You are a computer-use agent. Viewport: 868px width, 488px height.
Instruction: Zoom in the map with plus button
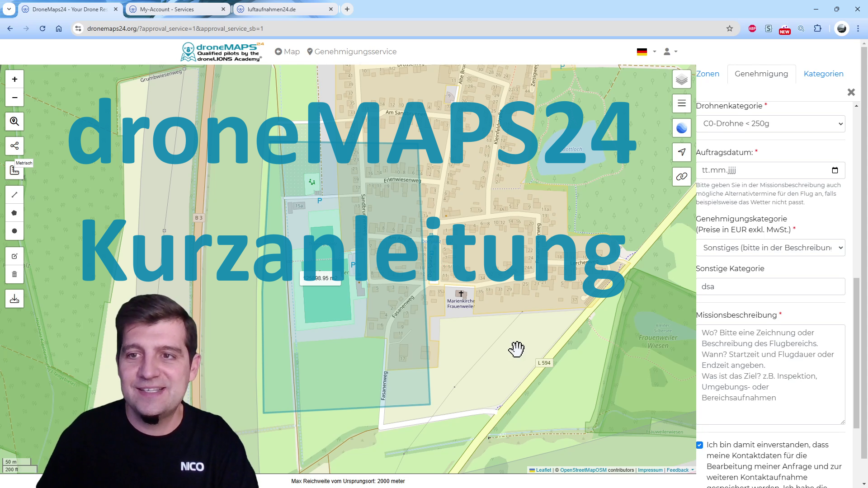point(14,79)
